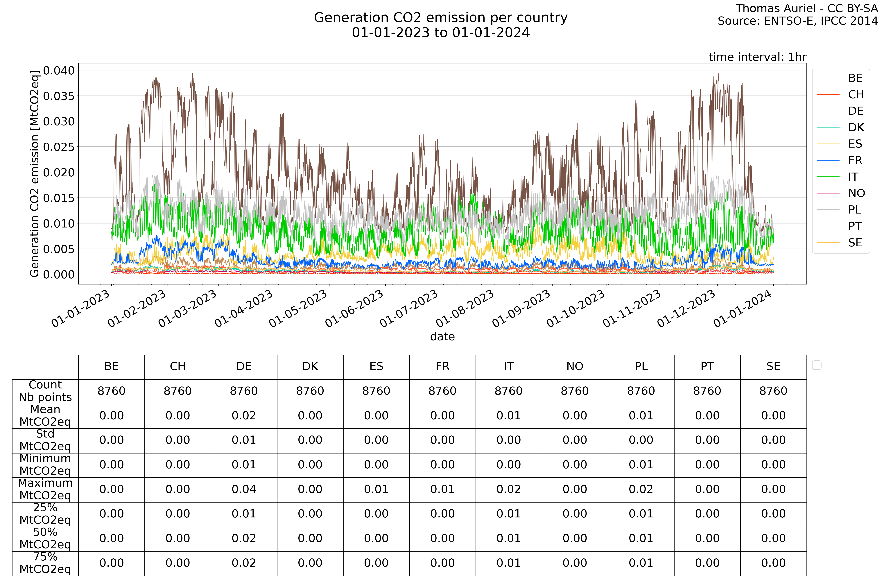Click the Maximum MtCO2eq row label
Viewport: 882px width, 588px height.
point(45,489)
